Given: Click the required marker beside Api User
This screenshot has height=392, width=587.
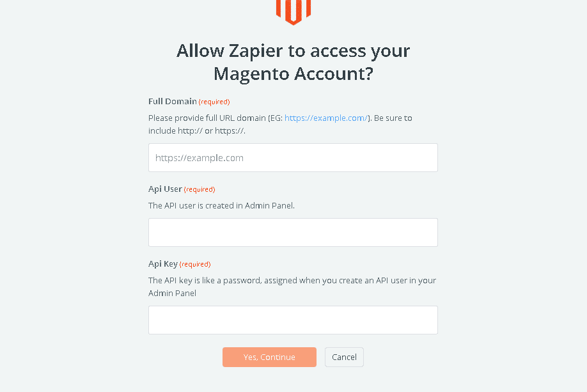Looking at the screenshot, I should point(200,190).
